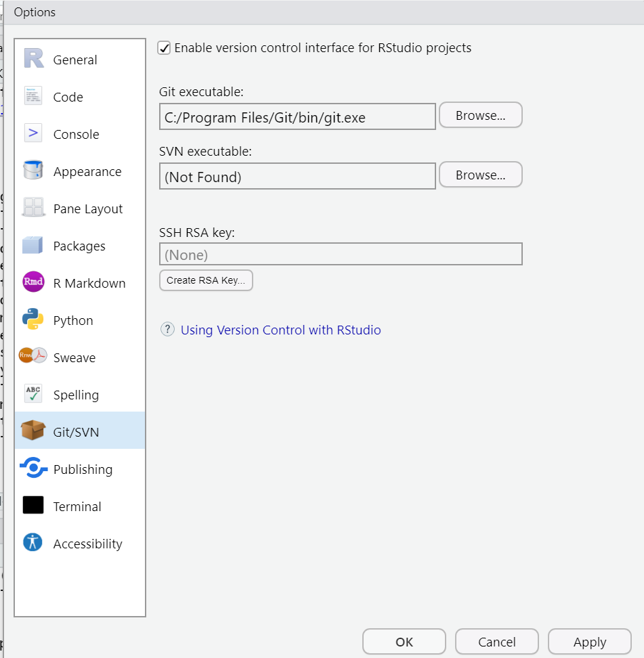This screenshot has height=658, width=644.
Task: Switch to Terminal options label
Action: pyautogui.click(x=77, y=507)
